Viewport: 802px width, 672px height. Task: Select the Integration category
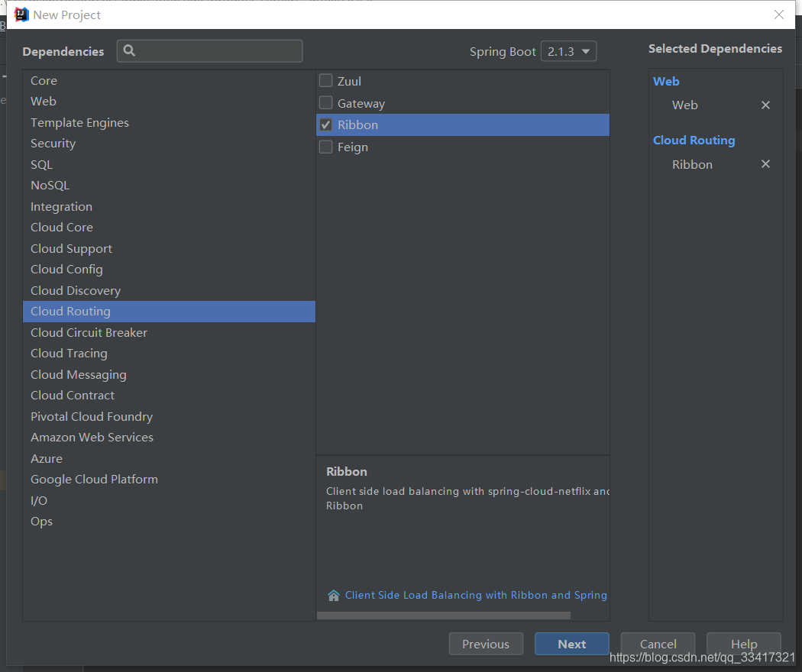pyautogui.click(x=169, y=207)
